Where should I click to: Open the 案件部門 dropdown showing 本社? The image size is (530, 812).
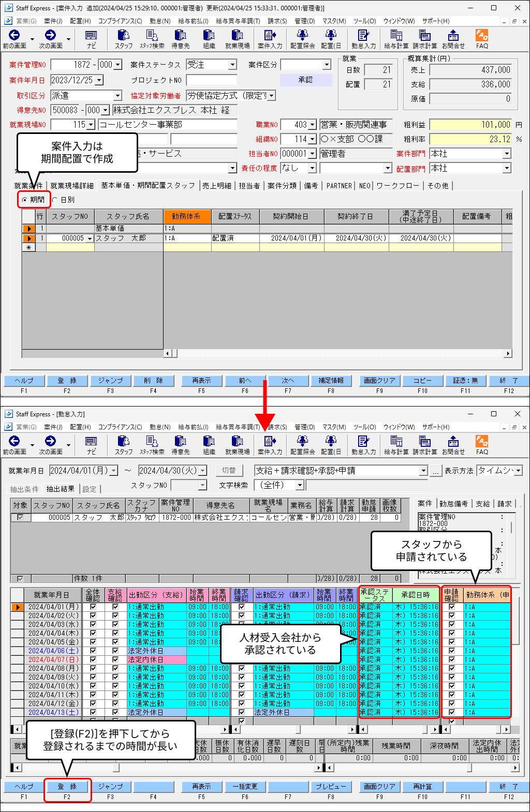[x=507, y=154]
